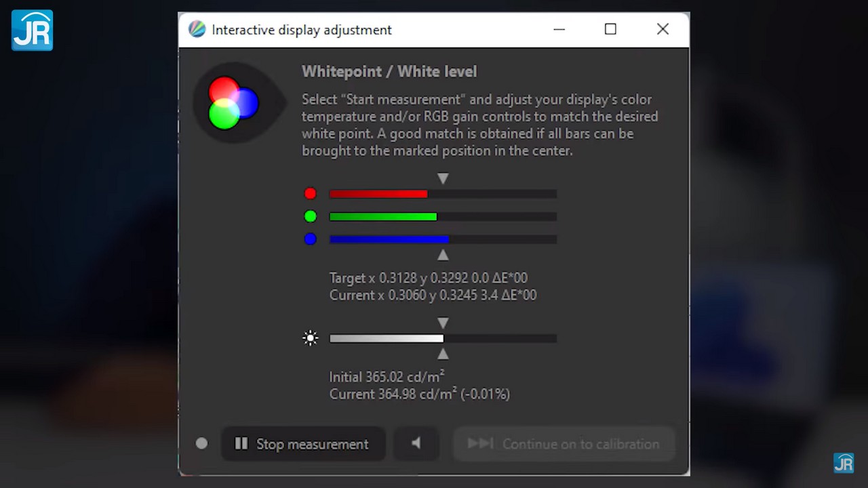
Task: Click the overlapping RGB circles icon
Action: [233, 103]
